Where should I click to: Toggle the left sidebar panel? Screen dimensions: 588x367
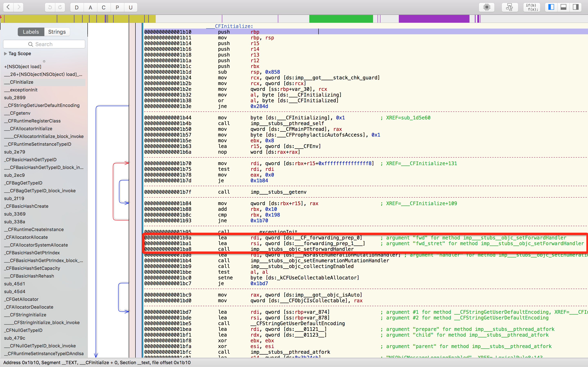pos(551,7)
